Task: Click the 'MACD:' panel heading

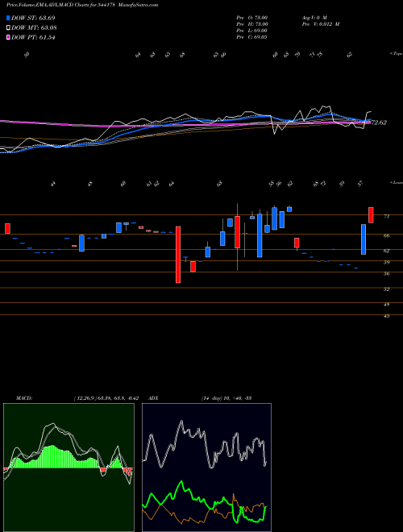Action: (23, 398)
